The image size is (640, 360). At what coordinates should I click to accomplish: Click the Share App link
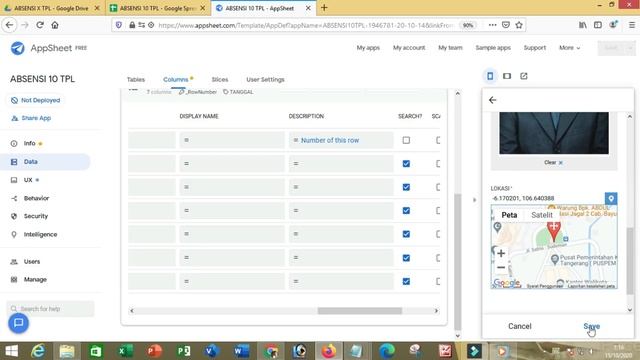[31, 118]
